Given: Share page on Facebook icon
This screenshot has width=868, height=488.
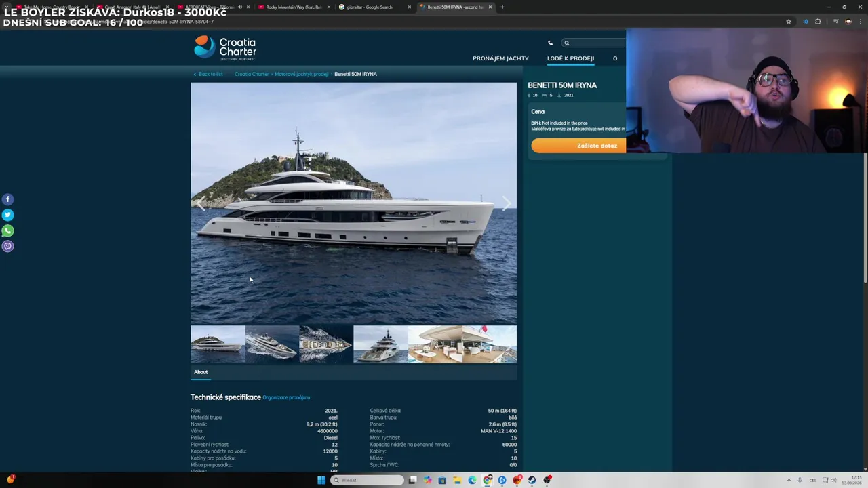Looking at the screenshot, I should coord(7,199).
